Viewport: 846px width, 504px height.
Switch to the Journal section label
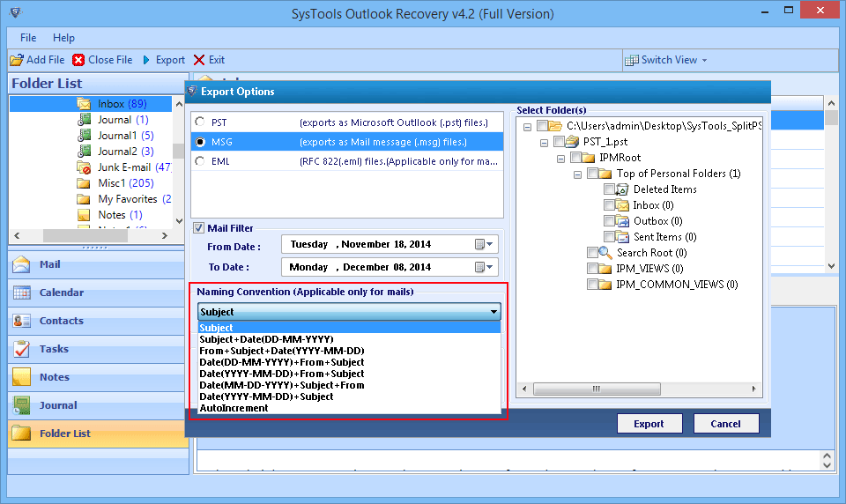pos(58,405)
